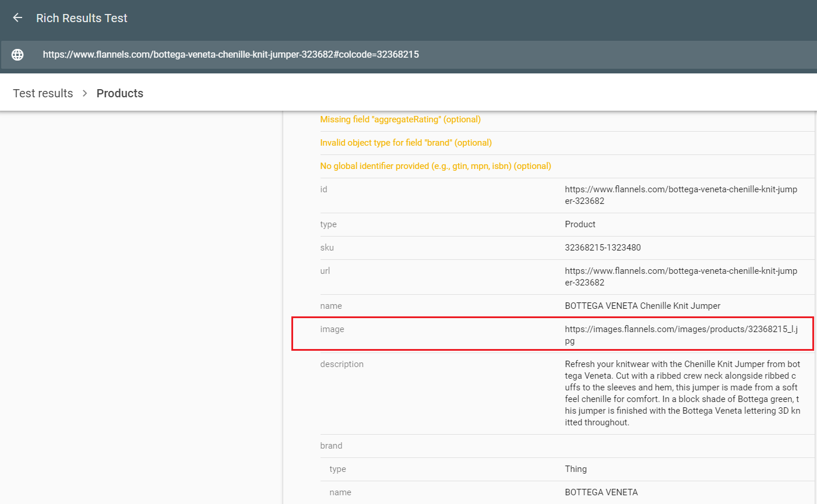This screenshot has width=817, height=504.
Task: Click the Products breadcrumb
Action: pos(120,93)
